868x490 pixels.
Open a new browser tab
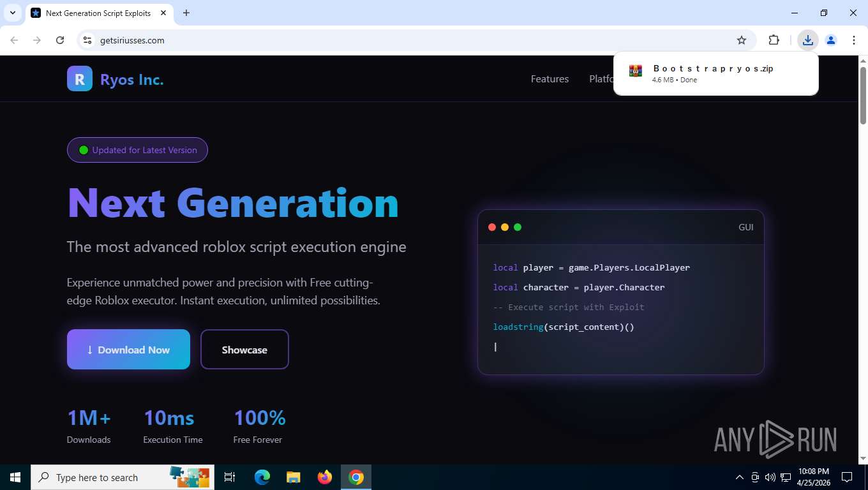pos(186,13)
